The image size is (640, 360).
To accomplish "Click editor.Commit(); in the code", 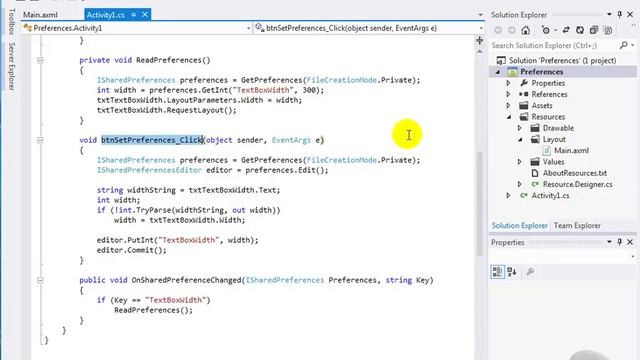I will click(x=131, y=250).
